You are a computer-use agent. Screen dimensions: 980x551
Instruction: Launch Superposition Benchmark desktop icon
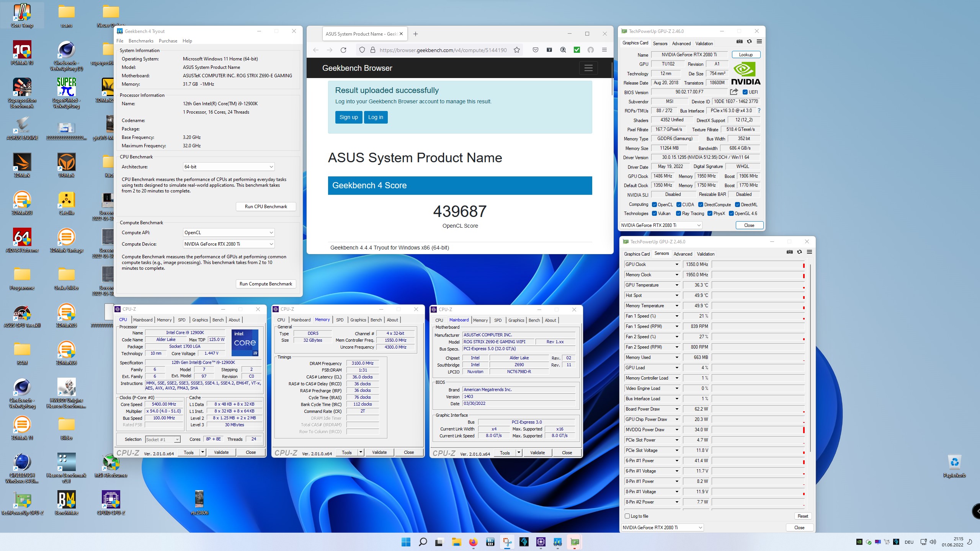[x=22, y=93]
